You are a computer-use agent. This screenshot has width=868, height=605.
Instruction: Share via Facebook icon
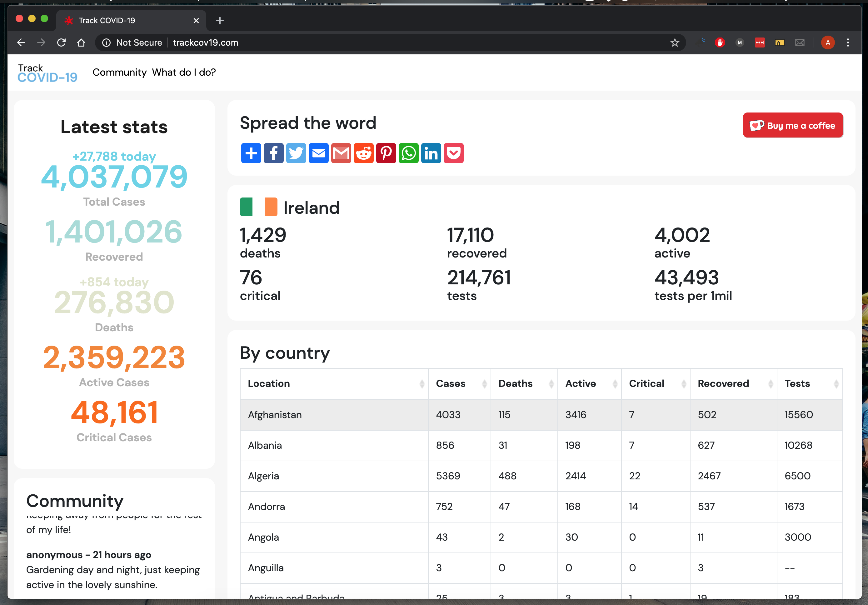pos(273,153)
